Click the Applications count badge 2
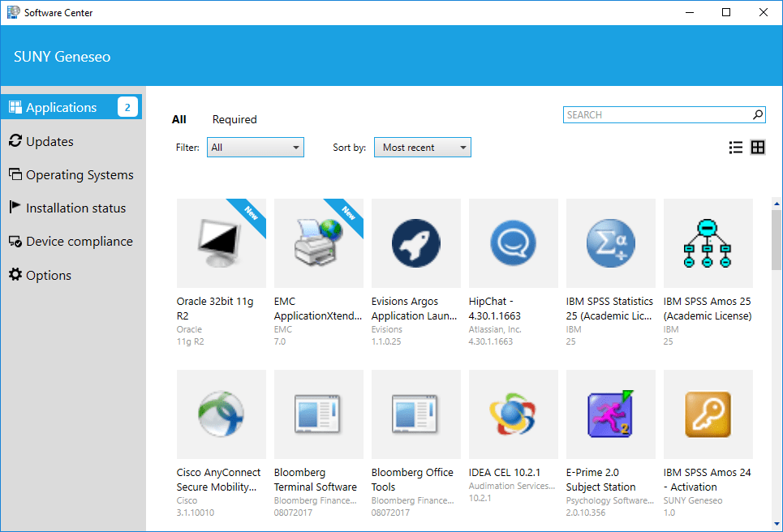This screenshot has height=532, width=783. (x=127, y=107)
